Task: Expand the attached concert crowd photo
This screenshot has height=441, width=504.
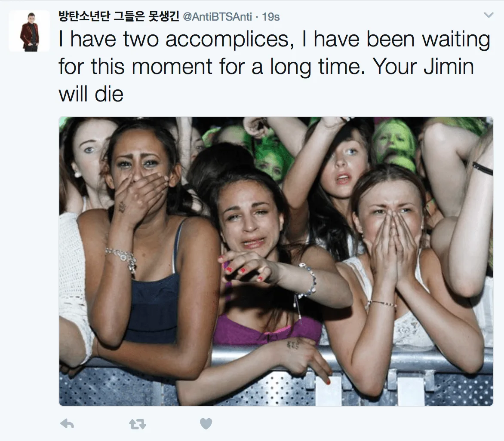Action: pos(276,261)
